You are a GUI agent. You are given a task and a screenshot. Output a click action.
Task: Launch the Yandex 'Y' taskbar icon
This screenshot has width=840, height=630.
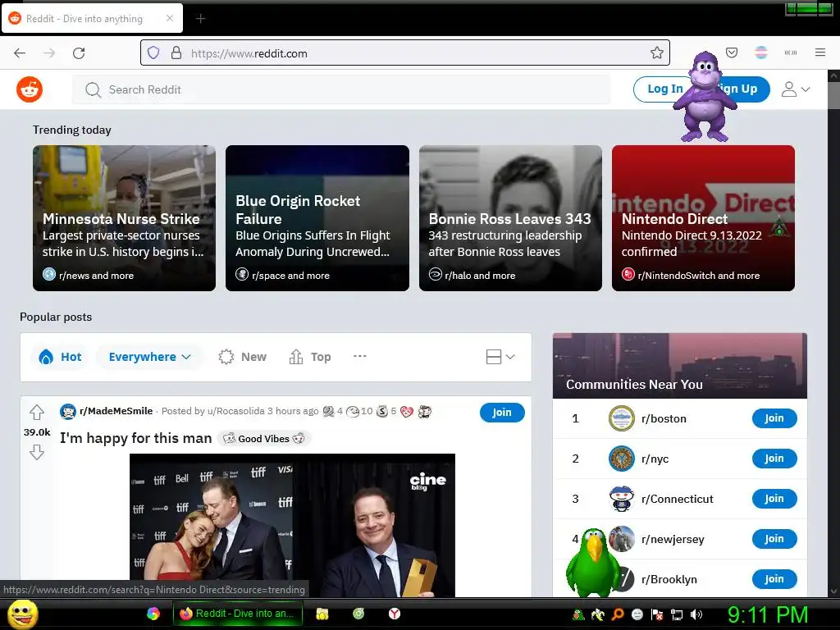395,614
